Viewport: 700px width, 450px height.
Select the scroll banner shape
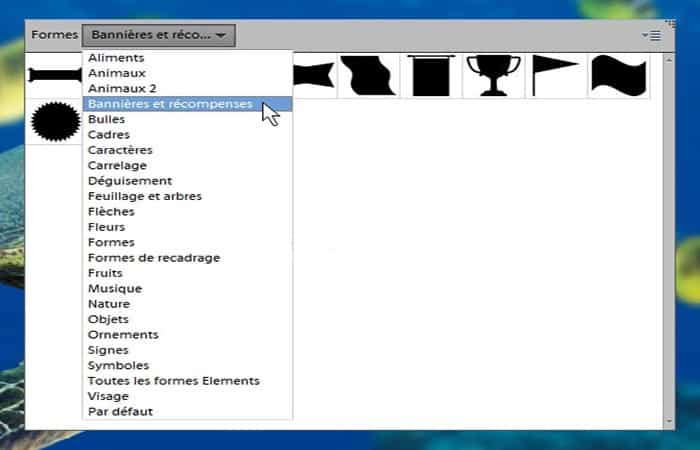55,75
